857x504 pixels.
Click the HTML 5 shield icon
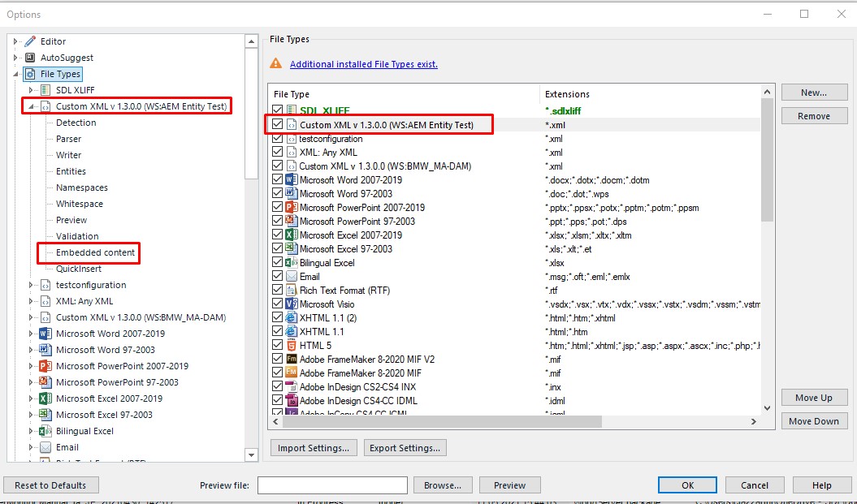tap(292, 346)
